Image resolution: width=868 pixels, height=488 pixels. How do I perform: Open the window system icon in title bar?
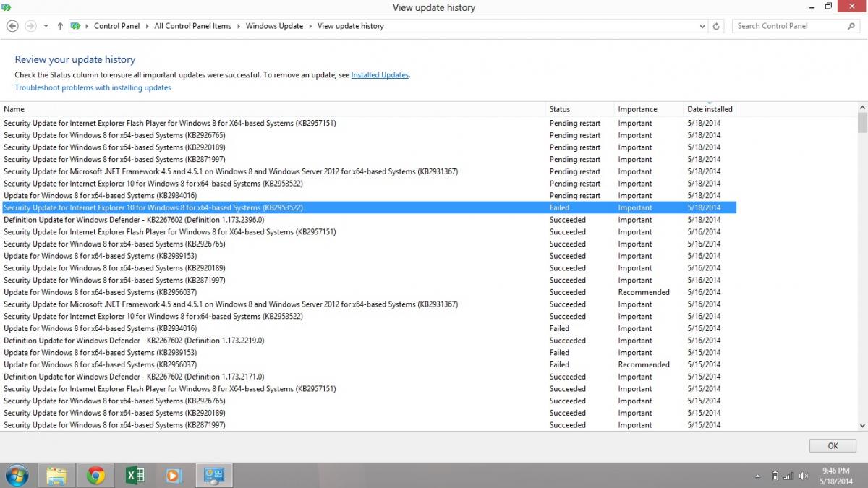[x=7, y=7]
